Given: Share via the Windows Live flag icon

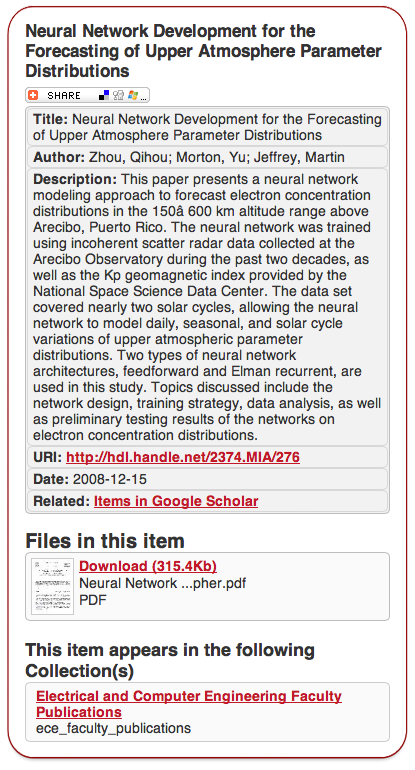Looking at the screenshot, I should pos(133,95).
